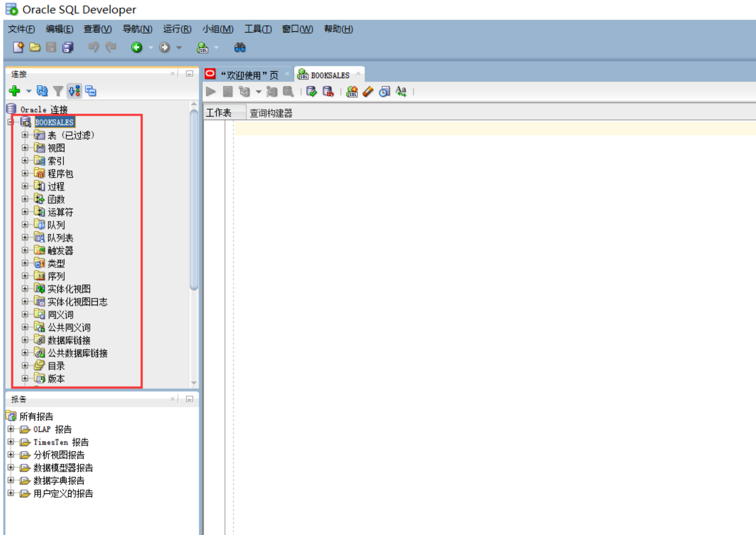Click the Clear eraser icon
This screenshot has width=756, height=535.
[x=368, y=92]
